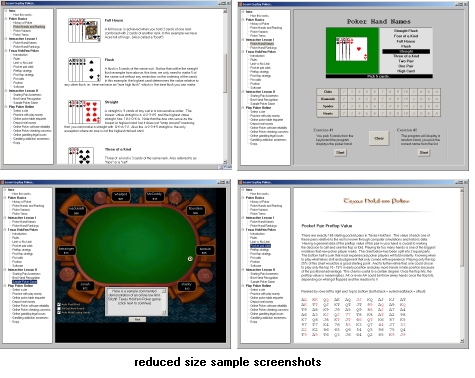Collapse Poker Basics in the Pocket Pair window tree
Screen dimensions: 475x378
243,198
